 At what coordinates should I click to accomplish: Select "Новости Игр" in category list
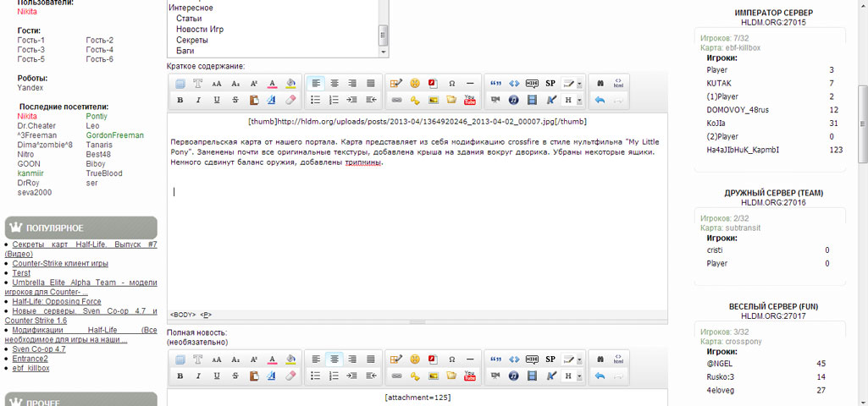[x=200, y=30]
